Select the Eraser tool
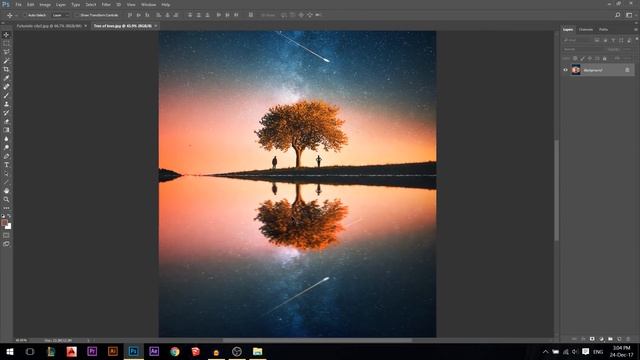 [x=6, y=121]
